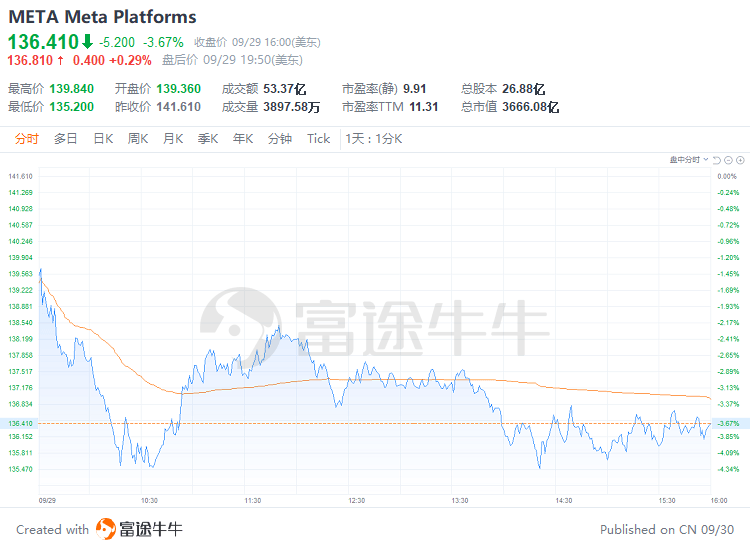This screenshot has height=550, width=750.
Task: Click the 总股本 26.88亿 value
Action: (x=524, y=89)
